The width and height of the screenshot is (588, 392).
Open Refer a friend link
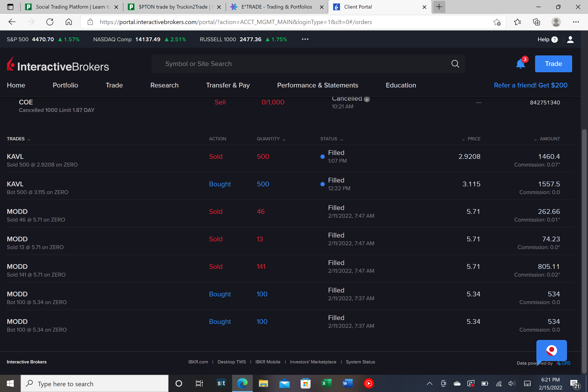click(x=530, y=85)
